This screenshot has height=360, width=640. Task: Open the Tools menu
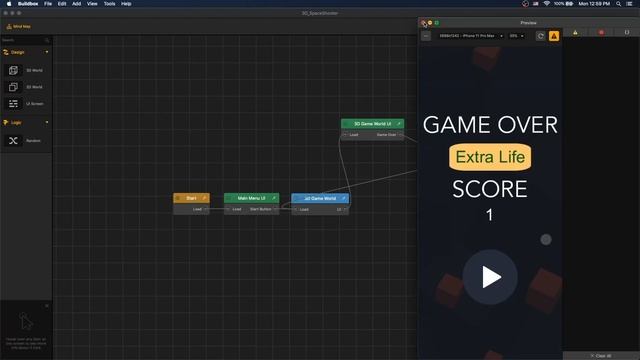[109, 4]
